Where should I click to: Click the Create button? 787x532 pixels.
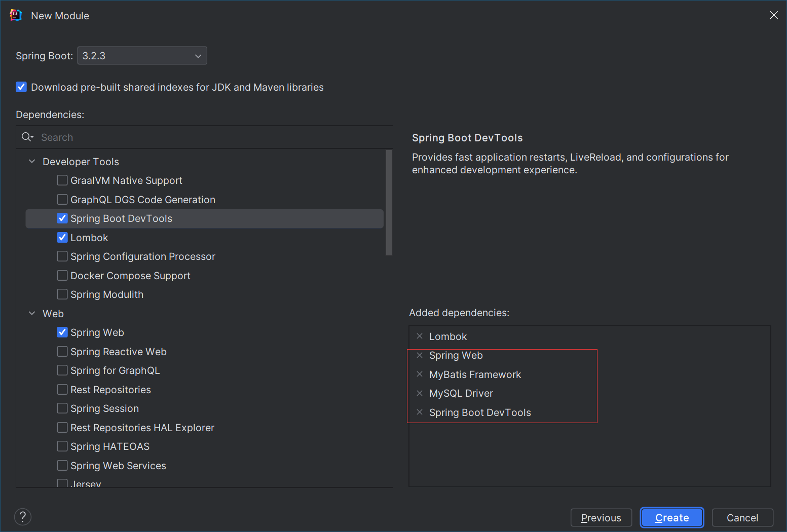671,518
